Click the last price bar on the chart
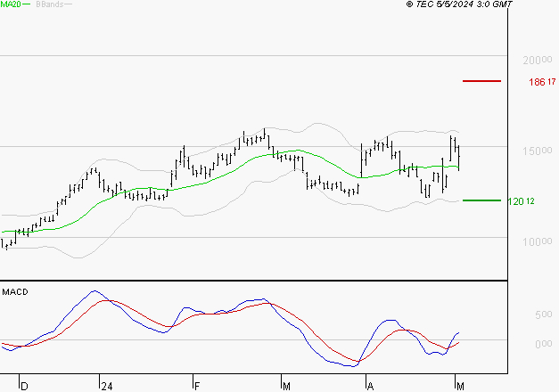Viewport: 559px width, 392px height. [459, 158]
